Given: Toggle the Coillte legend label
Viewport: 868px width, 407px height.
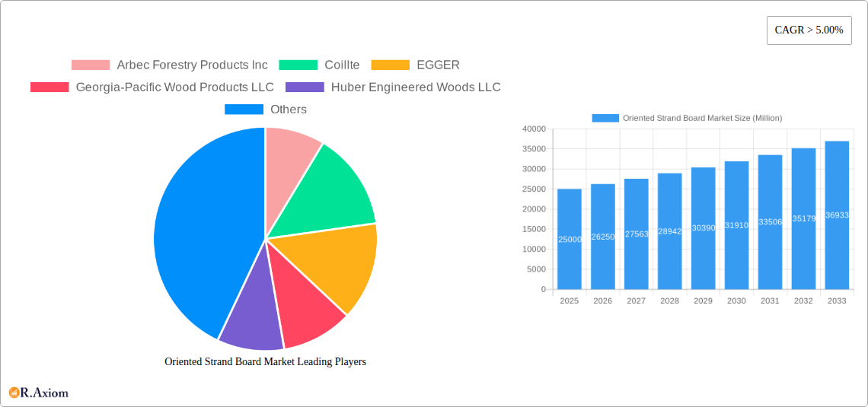Looking at the screenshot, I should click(342, 65).
